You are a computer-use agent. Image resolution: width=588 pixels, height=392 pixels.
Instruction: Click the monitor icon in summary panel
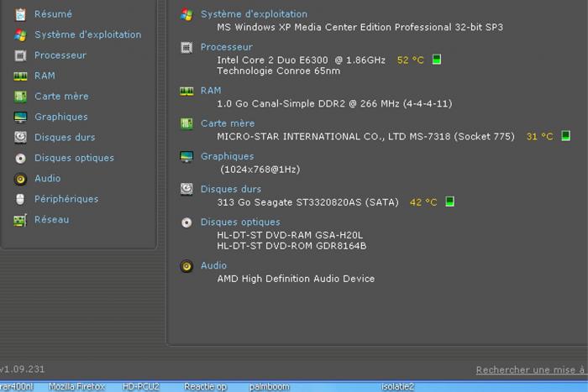[186, 157]
